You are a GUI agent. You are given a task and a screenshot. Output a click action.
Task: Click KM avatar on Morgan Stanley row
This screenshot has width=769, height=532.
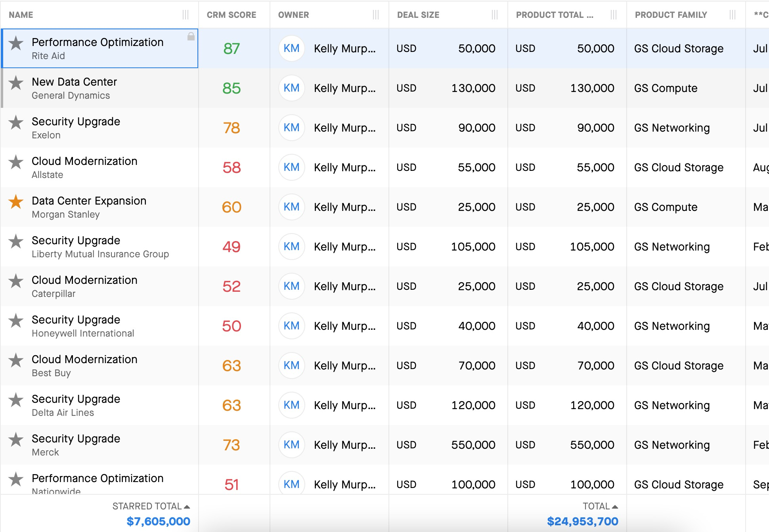291,207
